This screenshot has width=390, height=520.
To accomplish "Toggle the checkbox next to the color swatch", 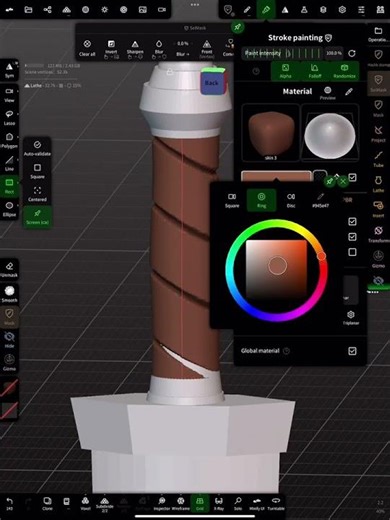I will [x=352, y=177].
